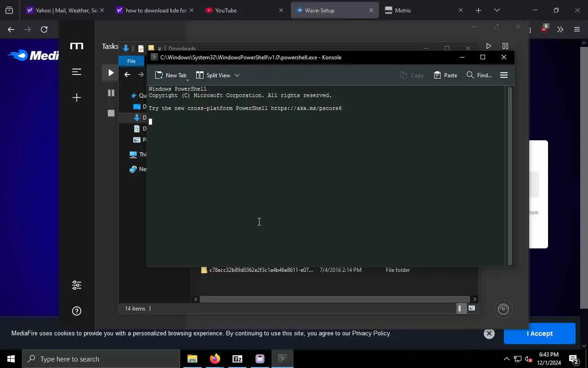Pause all Motrix tasks
The image size is (588, 368).
pos(505,46)
